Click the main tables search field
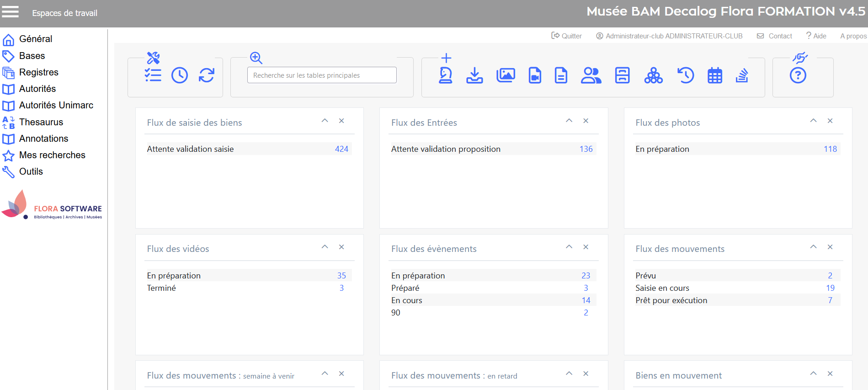Screen dimensions: 868x390 click(322, 75)
